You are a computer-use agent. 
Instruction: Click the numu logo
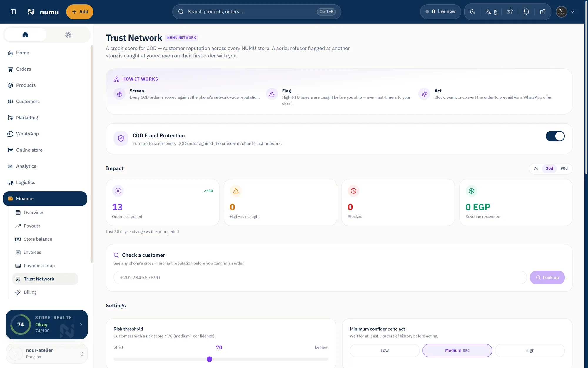click(x=43, y=12)
